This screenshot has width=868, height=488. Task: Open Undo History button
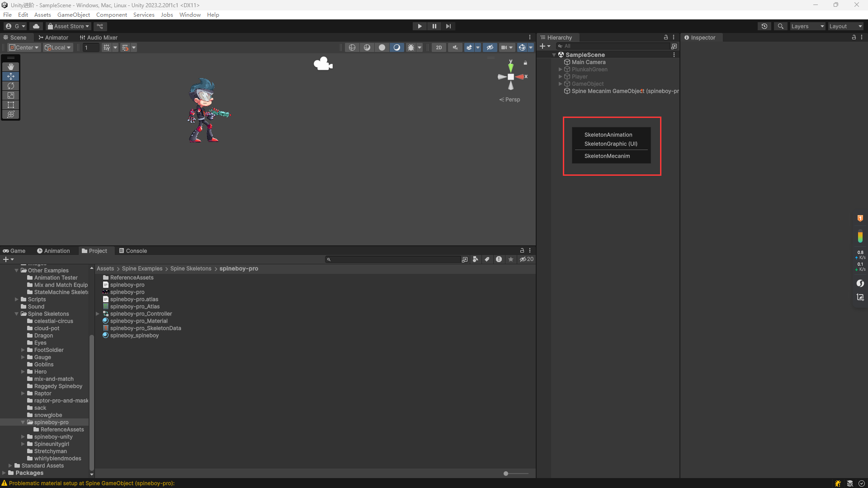pos(764,26)
